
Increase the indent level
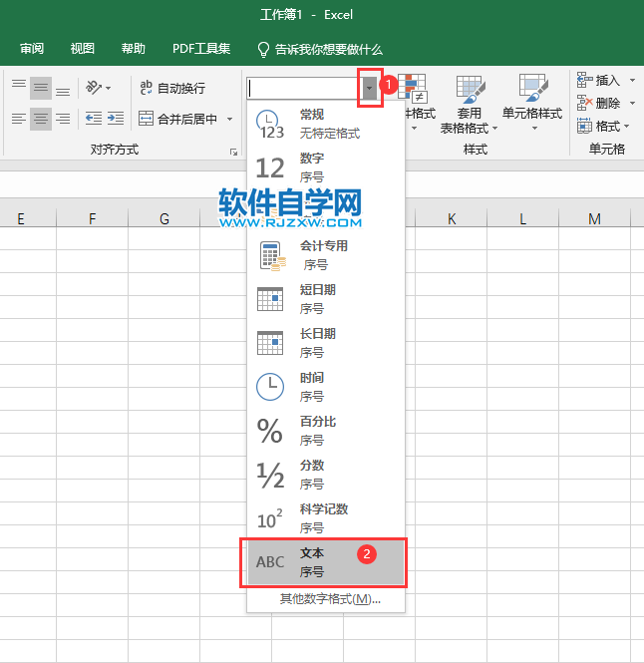pyautogui.click(x=116, y=119)
